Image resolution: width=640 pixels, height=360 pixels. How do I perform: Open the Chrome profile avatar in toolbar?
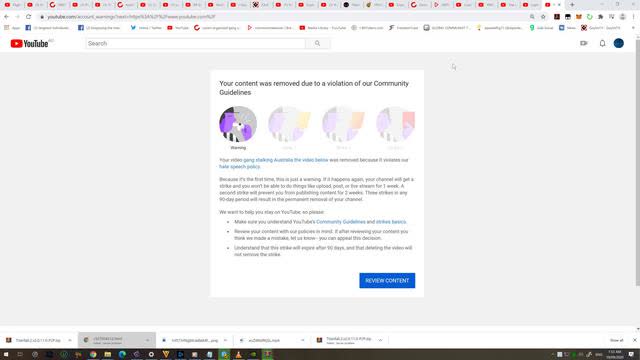(622, 17)
